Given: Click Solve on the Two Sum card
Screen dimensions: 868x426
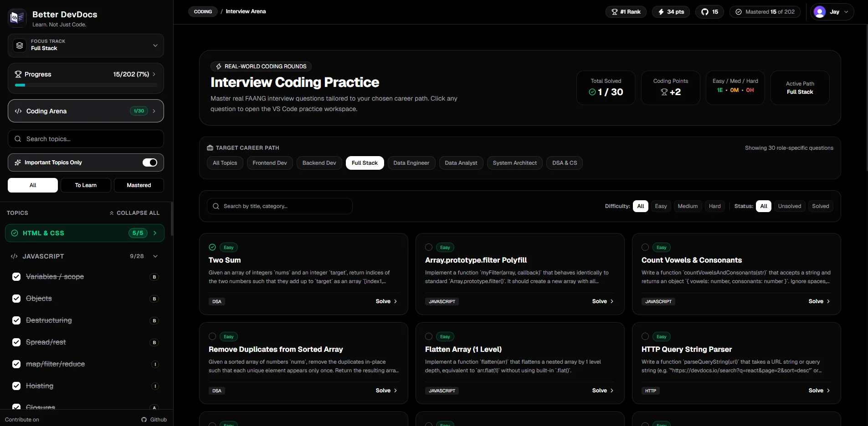Looking at the screenshot, I should click(386, 301).
